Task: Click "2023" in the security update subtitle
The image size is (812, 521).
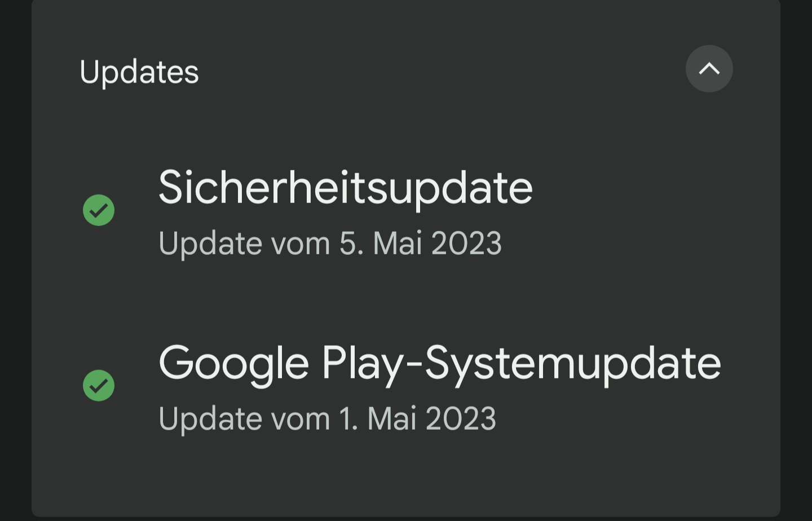Action: coord(466,244)
